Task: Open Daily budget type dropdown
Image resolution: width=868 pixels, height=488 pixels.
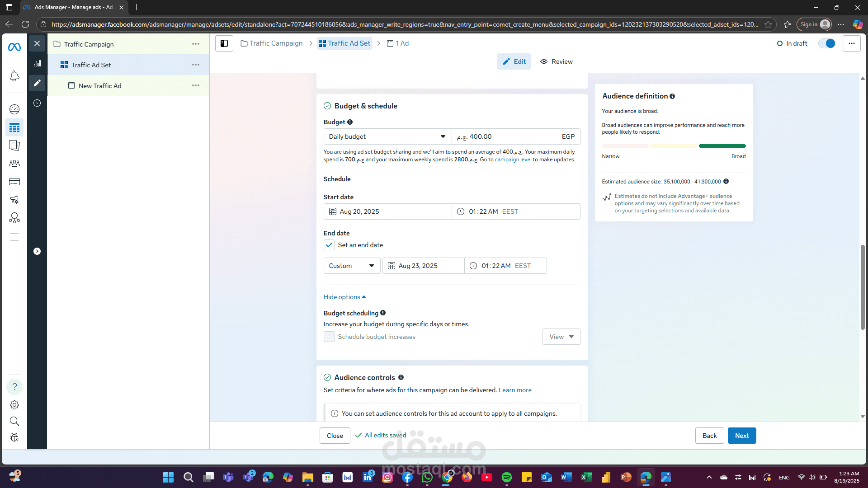Action: click(387, 136)
